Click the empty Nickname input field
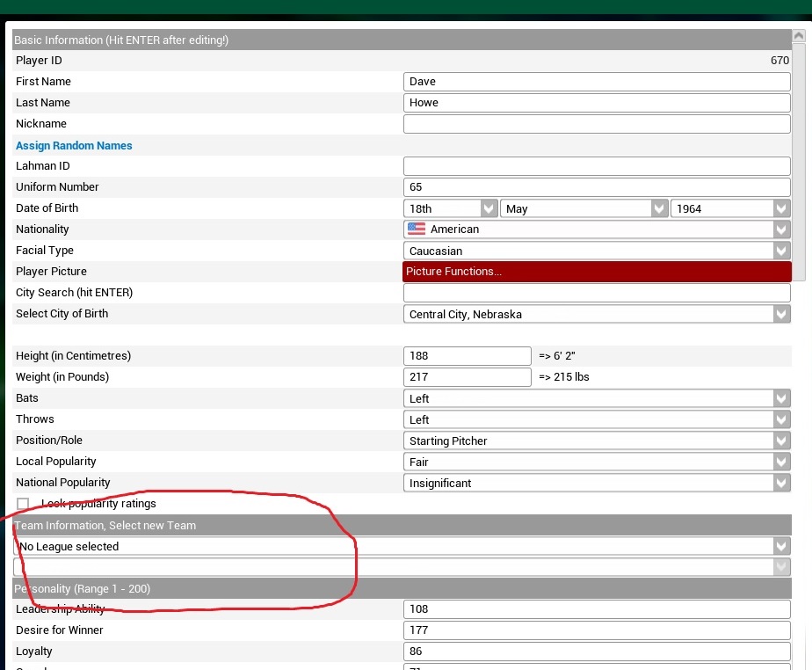812x670 pixels. 597,124
